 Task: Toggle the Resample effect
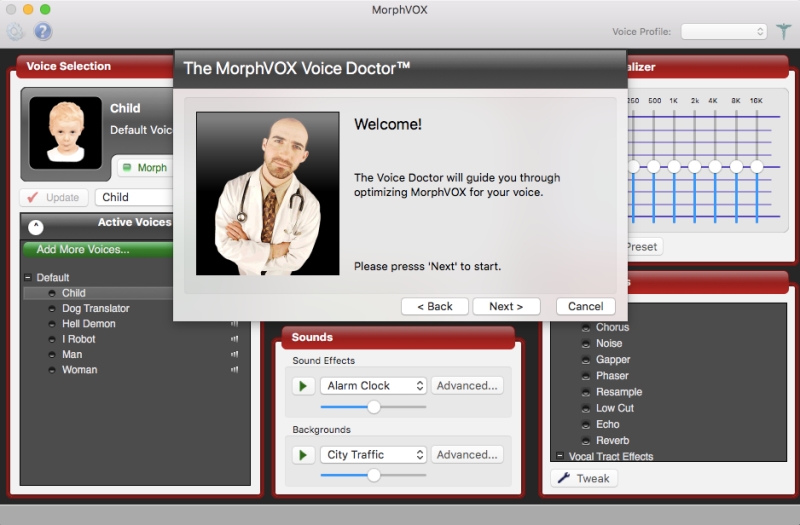click(586, 392)
